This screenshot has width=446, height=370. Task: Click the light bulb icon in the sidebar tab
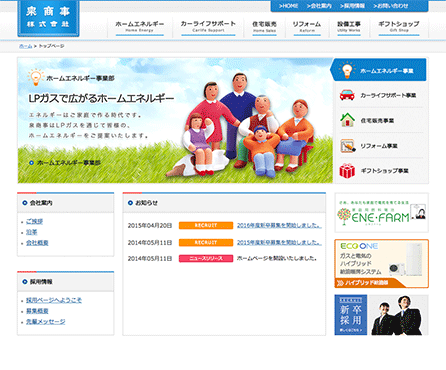click(347, 70)
